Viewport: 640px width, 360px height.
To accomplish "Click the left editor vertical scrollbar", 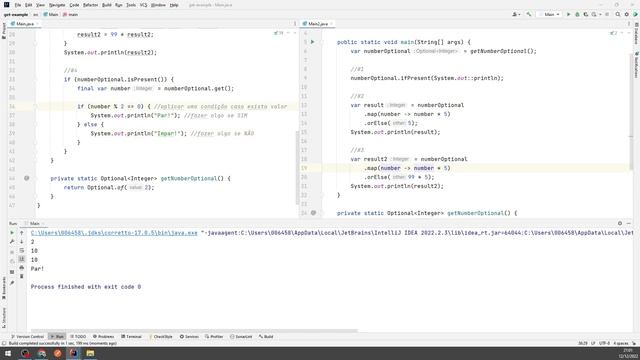I will tap(297, 167).
